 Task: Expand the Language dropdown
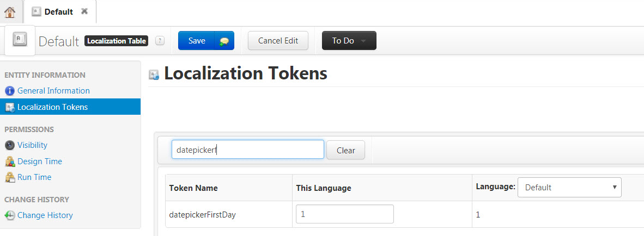569,188
